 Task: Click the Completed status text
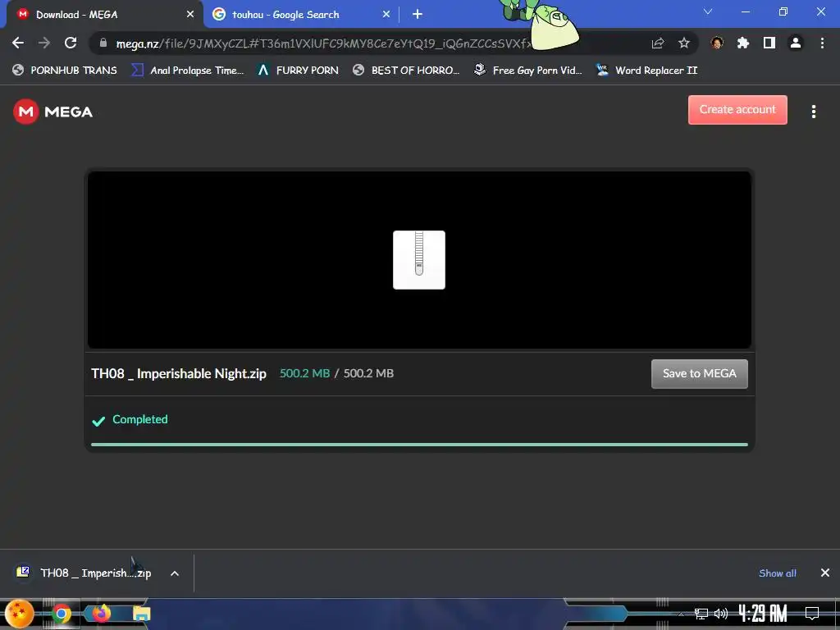(x=139, y=419)
